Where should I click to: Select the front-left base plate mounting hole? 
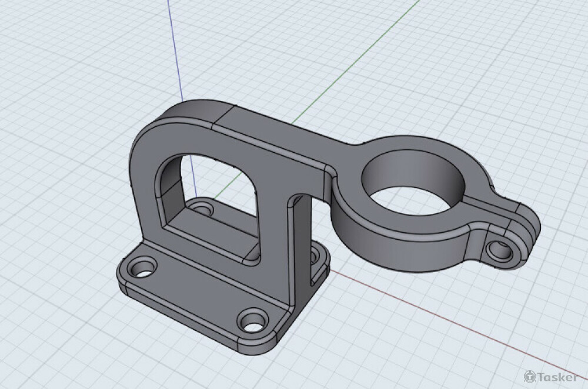(x=141, y=270)
